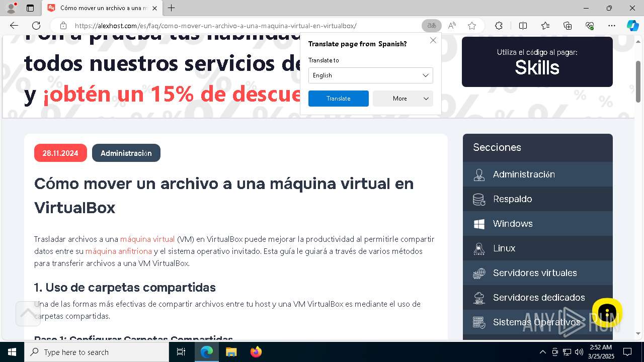Click the Windows logo icon in sidebar
Screen dimensions: 644x362
(x=479, y=224)
